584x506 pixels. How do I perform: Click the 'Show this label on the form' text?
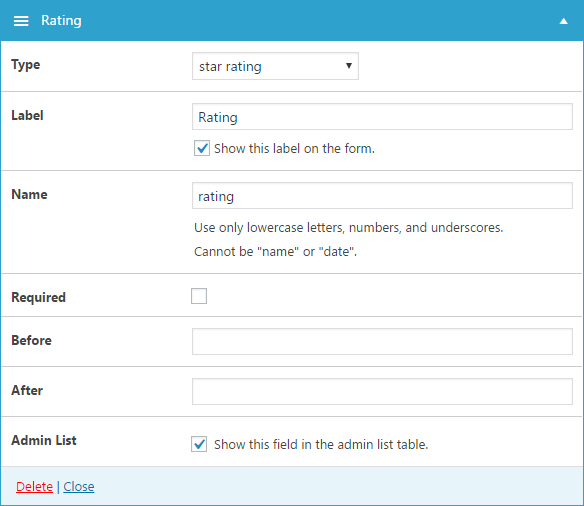click(294, 149)
